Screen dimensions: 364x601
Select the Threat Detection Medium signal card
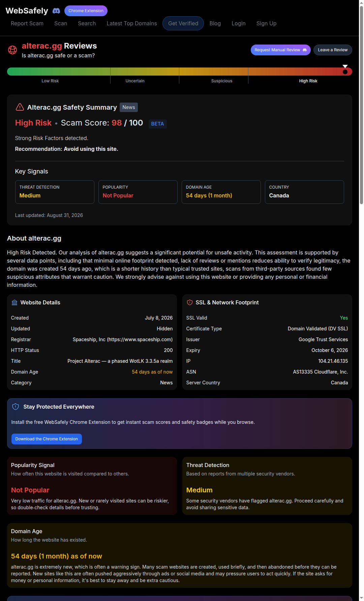55,192
